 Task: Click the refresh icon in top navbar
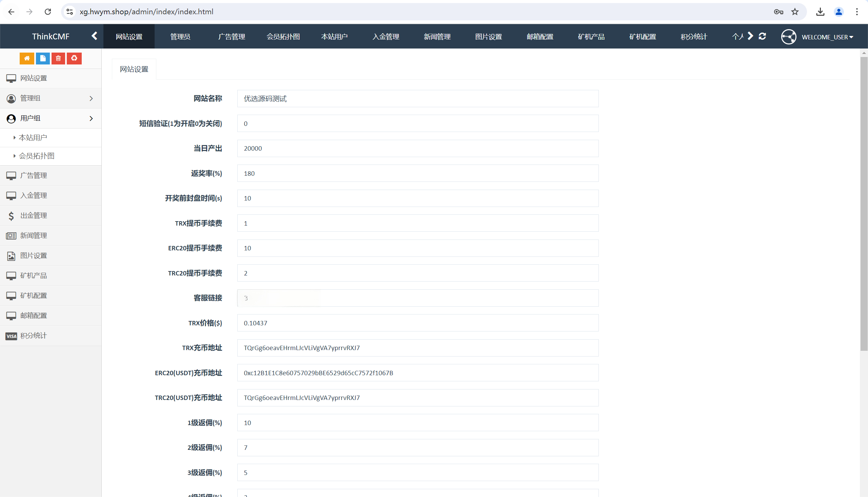pyautogui.click(x=762, y=36)
